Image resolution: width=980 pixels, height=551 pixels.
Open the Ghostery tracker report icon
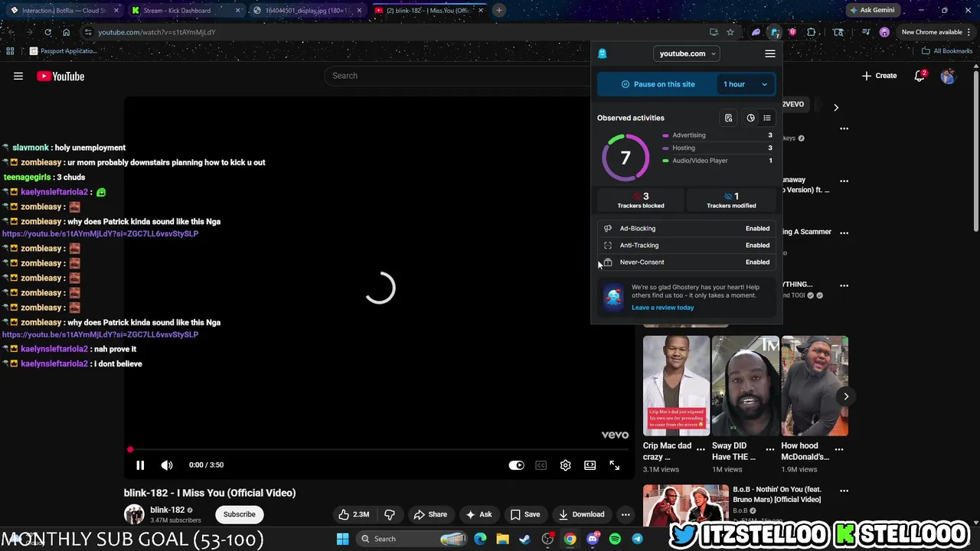pos(728,118)
